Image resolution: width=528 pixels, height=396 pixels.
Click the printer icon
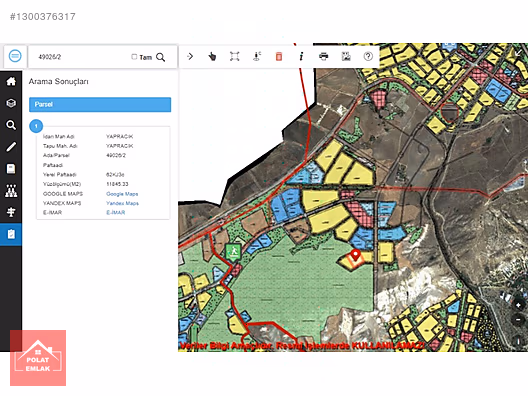[324, 56]
